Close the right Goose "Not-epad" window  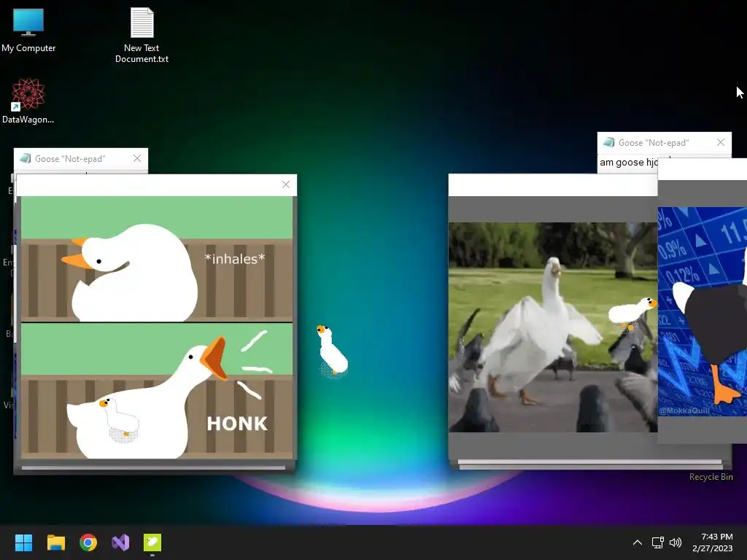coord(721,142)
